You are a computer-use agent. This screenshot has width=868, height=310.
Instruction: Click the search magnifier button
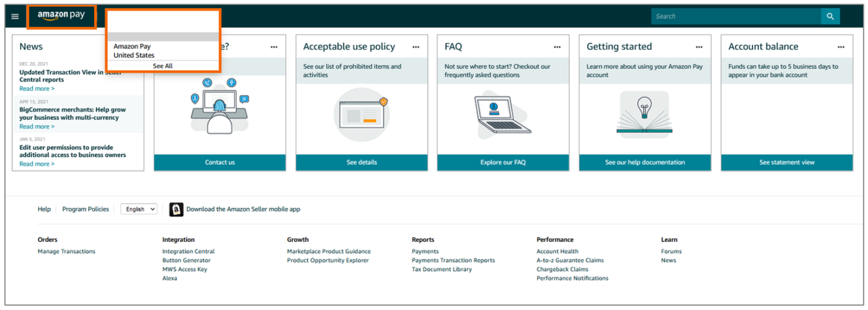click(830, 16)
